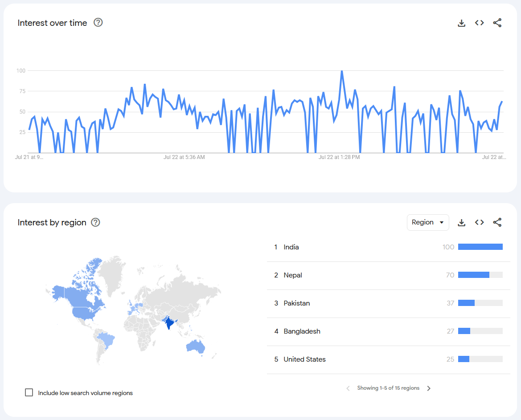This screenshot has width=521, height=420.
Task: Click the 'Jul 22 at 1:28 PM' axis label
Action: [x=339, y=157]
